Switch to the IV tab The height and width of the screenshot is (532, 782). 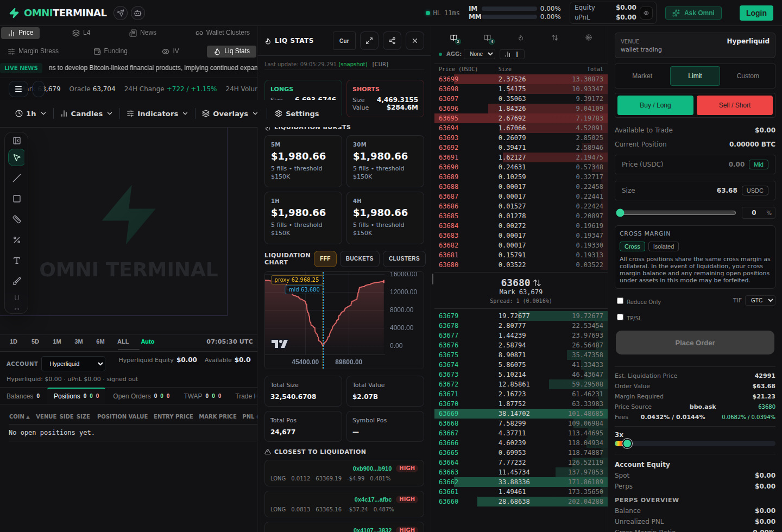pyautogui.click(x=171, y=51)
